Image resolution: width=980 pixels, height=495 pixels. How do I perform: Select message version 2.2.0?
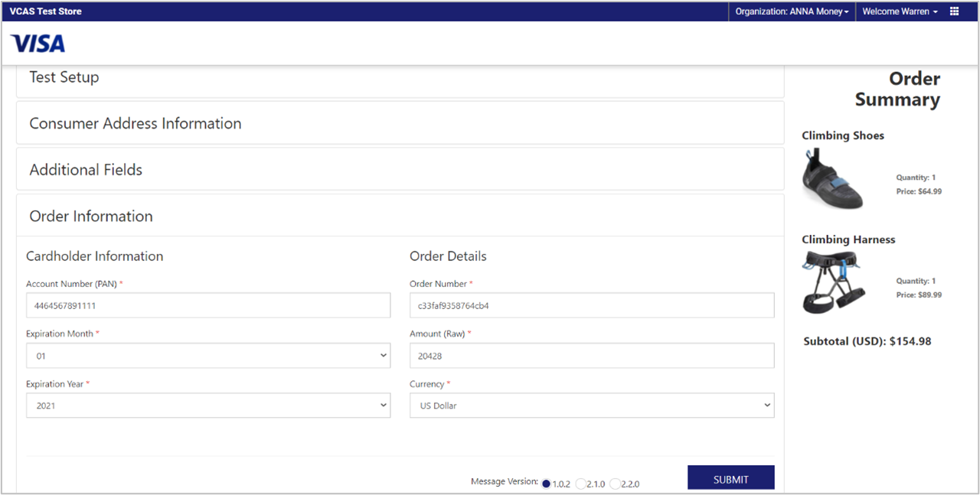tap(615, 484)
